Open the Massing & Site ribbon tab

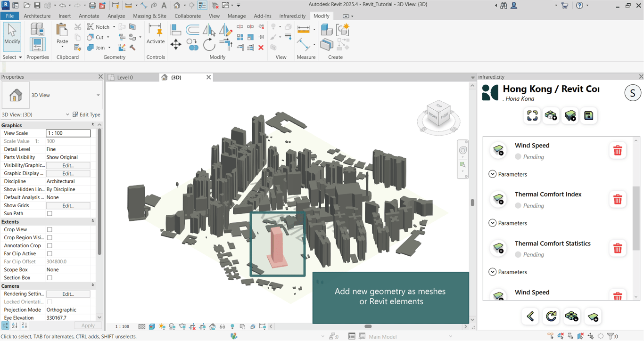coord(149,16)
